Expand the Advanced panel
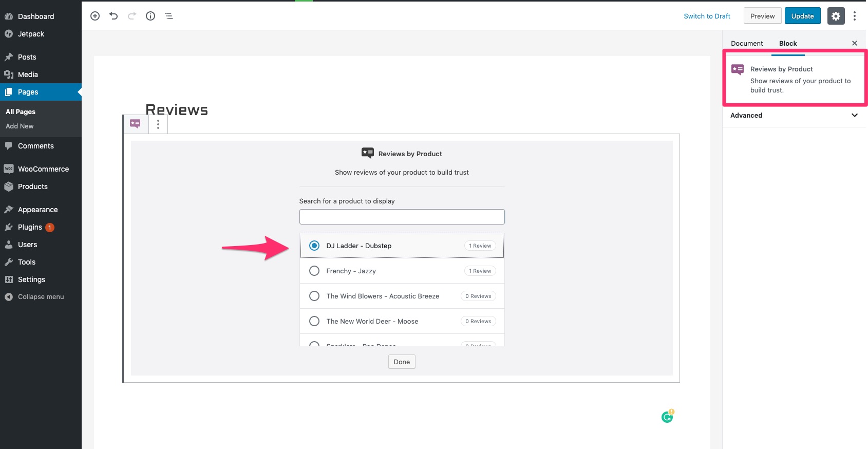The height and width of the screenshot is (449, 868). (x=794, y=115)
